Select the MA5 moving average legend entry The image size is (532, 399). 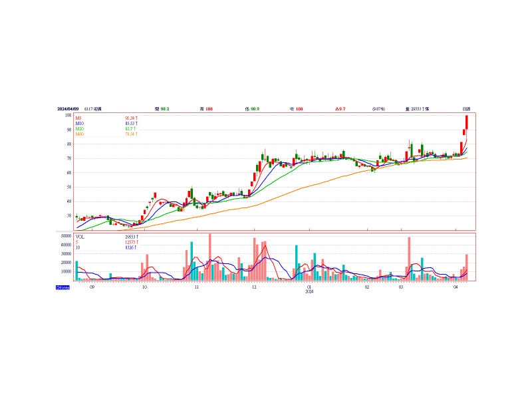(78, 118)
